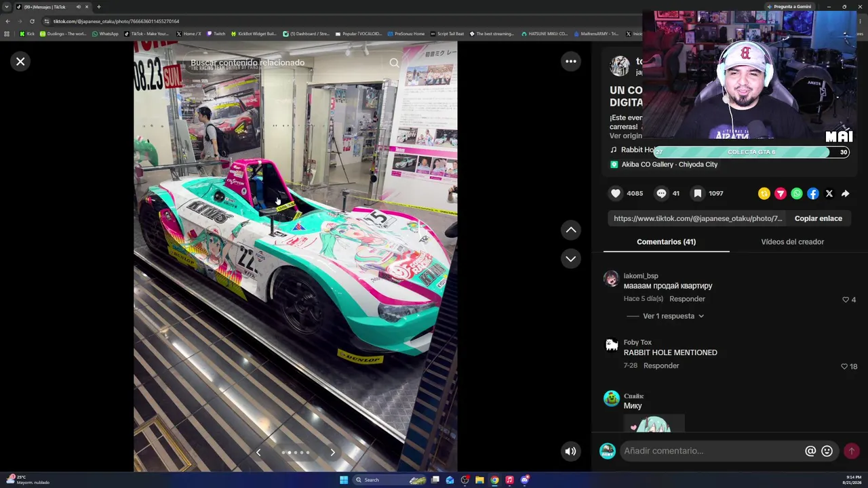Open the 'PreSonus: Home' bookmark
This screenshot has height=488, width=868.
point(406,34)
